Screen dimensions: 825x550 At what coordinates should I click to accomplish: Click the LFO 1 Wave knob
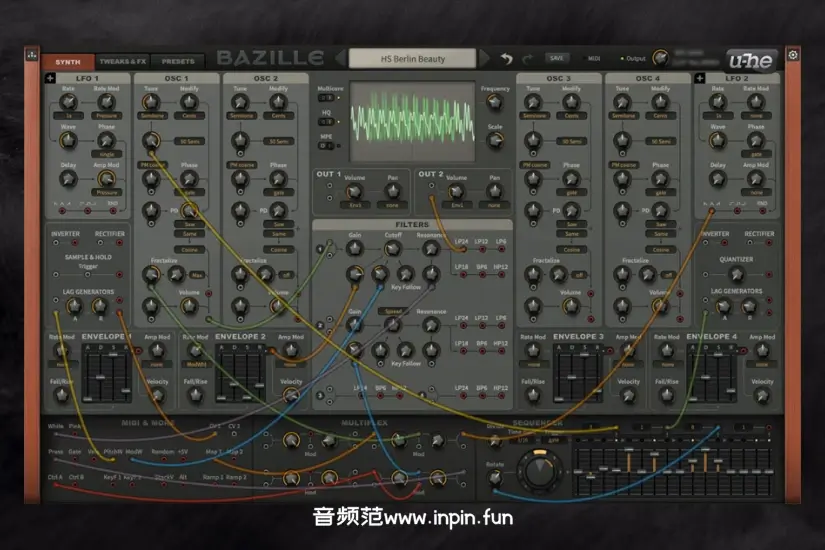pos(68,141)
